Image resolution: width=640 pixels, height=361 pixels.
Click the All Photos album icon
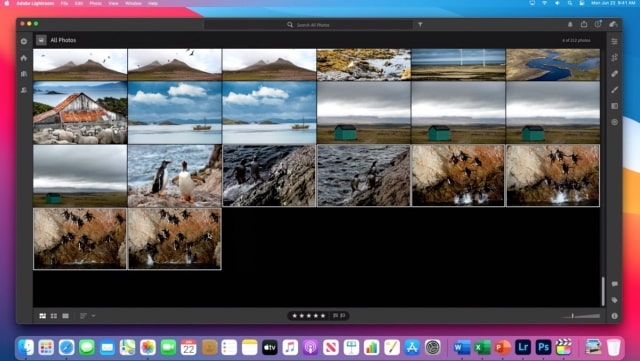pos(41,40)
